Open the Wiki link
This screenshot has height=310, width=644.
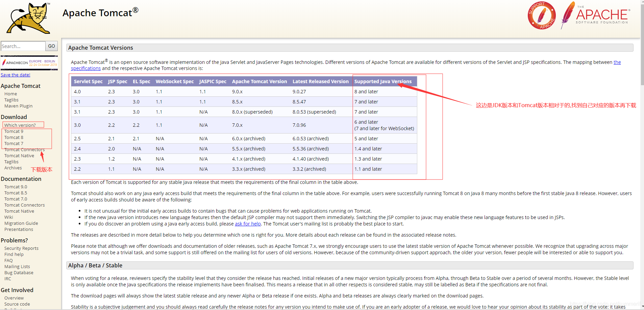pos(9,217)
